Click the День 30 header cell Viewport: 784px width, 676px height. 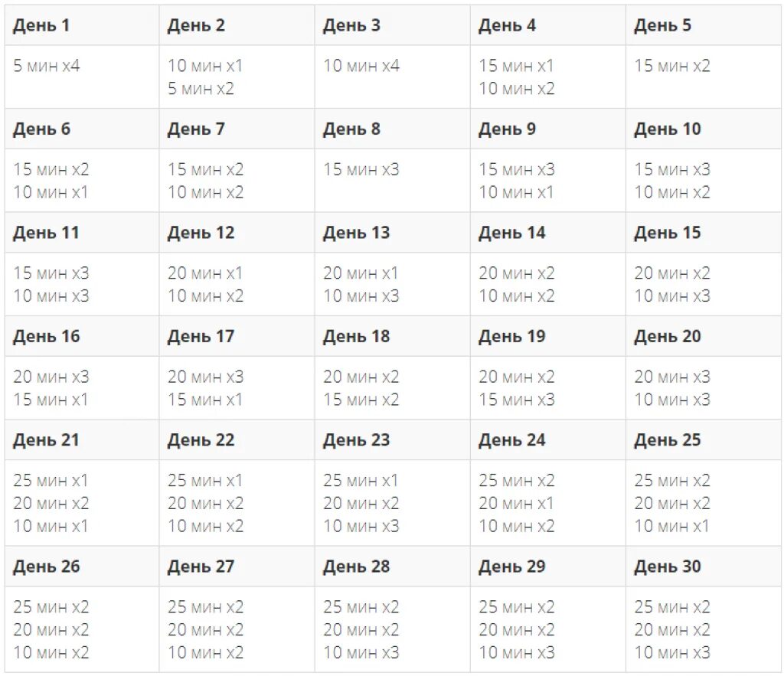tap(703, 567)
